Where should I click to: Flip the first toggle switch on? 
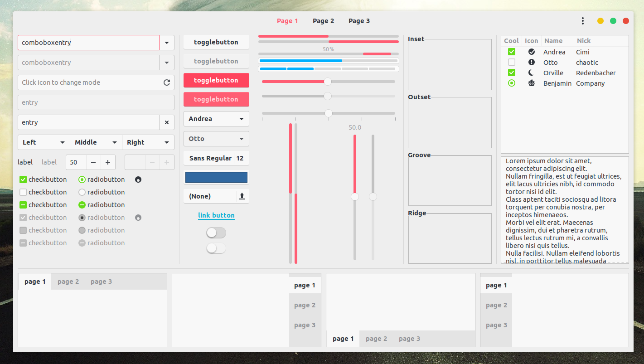[216, 233]
